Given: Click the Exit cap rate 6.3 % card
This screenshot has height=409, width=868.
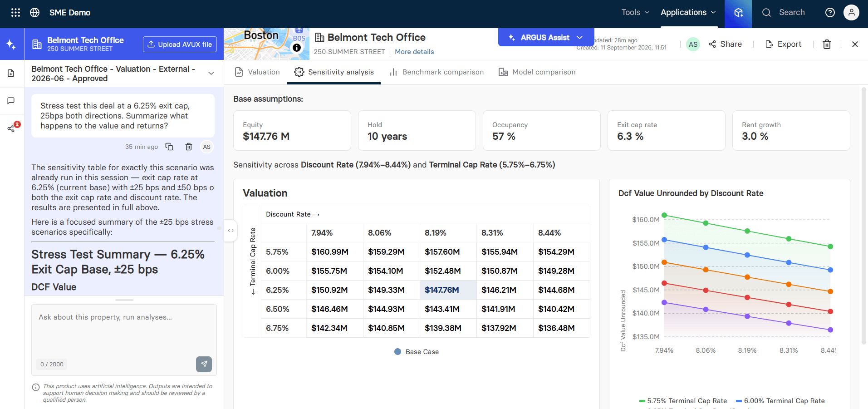Looking at the screenshot, I should [x=666, y=131].
